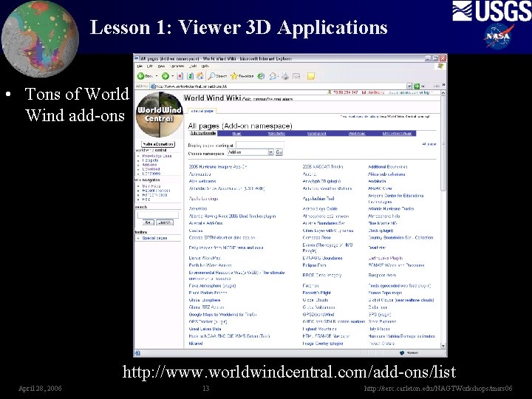Open the Eclipse Data link
Viewport: 532px width, 399px height.
pos(314,265)
